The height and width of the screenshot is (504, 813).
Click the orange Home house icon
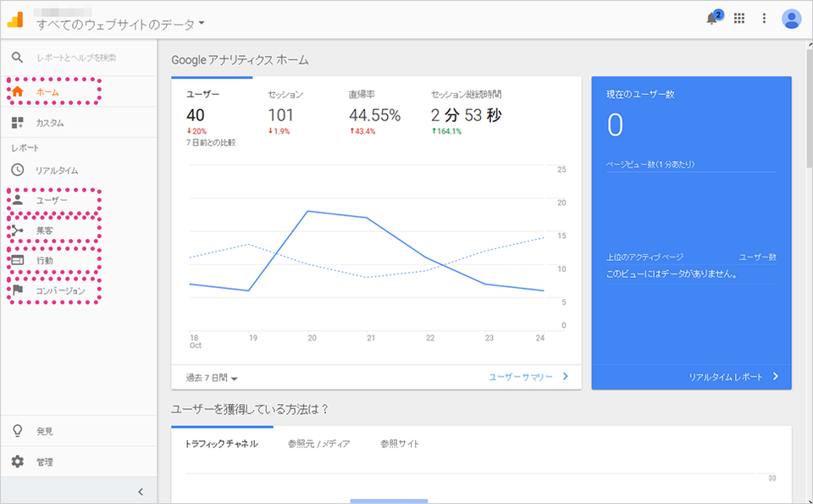(18, 91)
